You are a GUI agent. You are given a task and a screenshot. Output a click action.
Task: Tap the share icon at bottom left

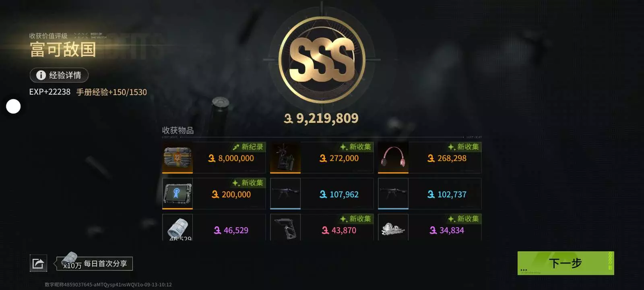pyautogui.click(x=38, y=263)
